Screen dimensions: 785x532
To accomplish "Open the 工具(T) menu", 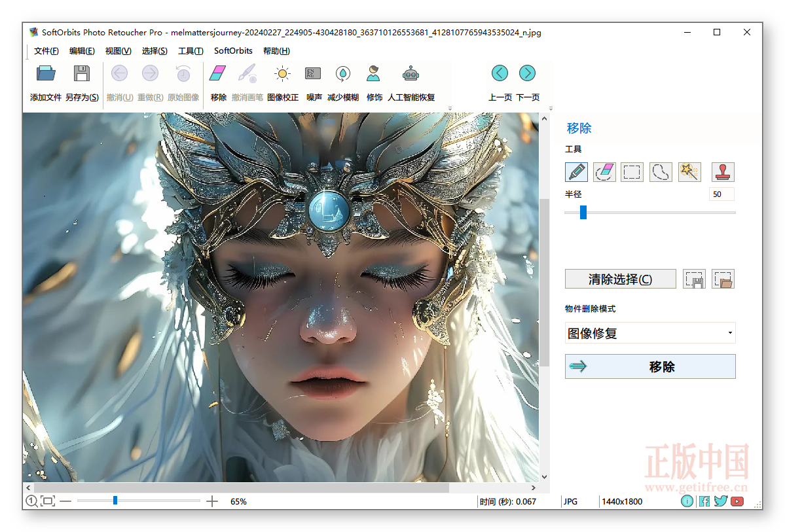I will tap(191, 51).
